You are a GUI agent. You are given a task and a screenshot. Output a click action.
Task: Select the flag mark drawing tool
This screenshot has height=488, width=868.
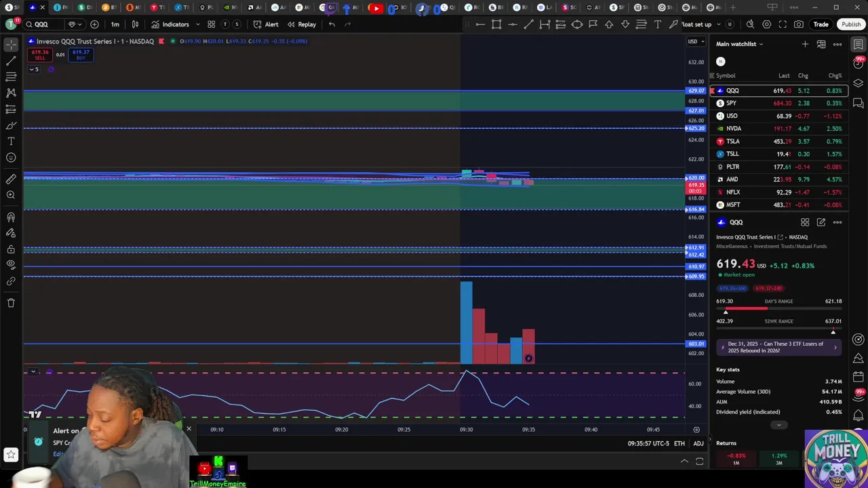[593, 24]
